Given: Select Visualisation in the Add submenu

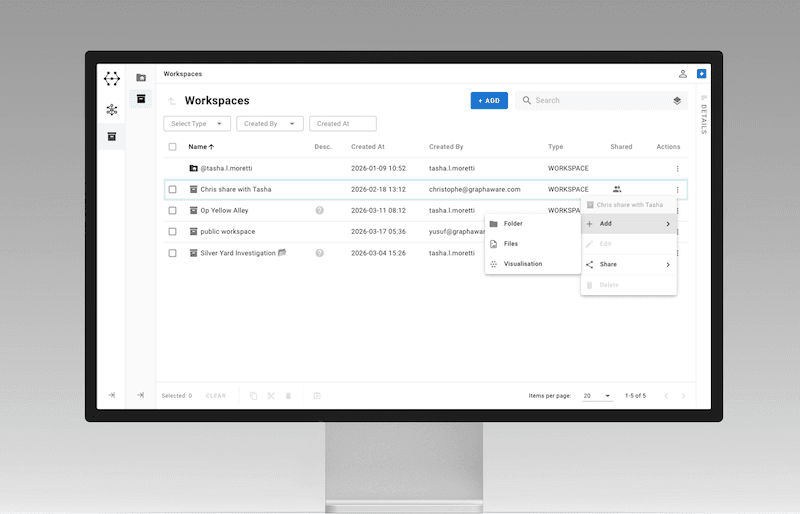Looking at the screenshot, I should [522, 264].
